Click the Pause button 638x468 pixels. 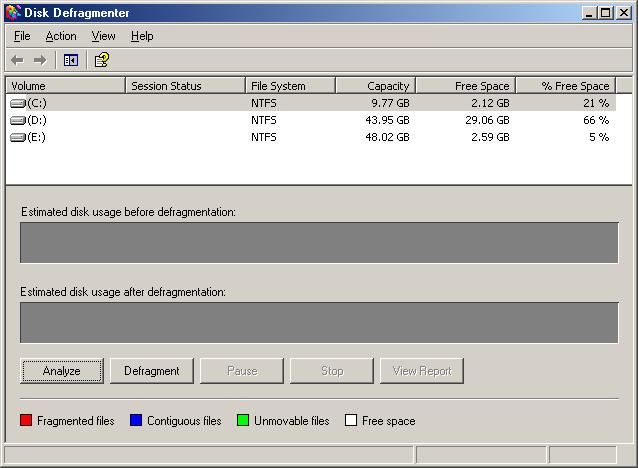point(242,371)
